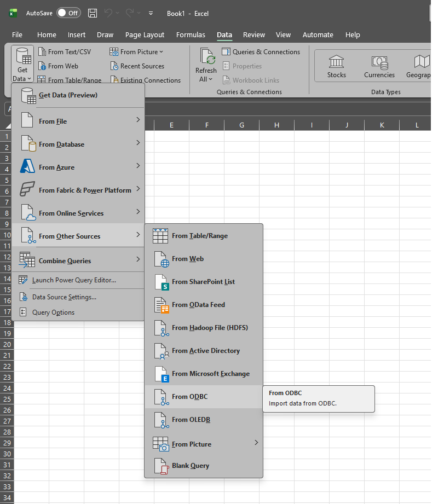Click the Refresh All icon

point(206,56)
